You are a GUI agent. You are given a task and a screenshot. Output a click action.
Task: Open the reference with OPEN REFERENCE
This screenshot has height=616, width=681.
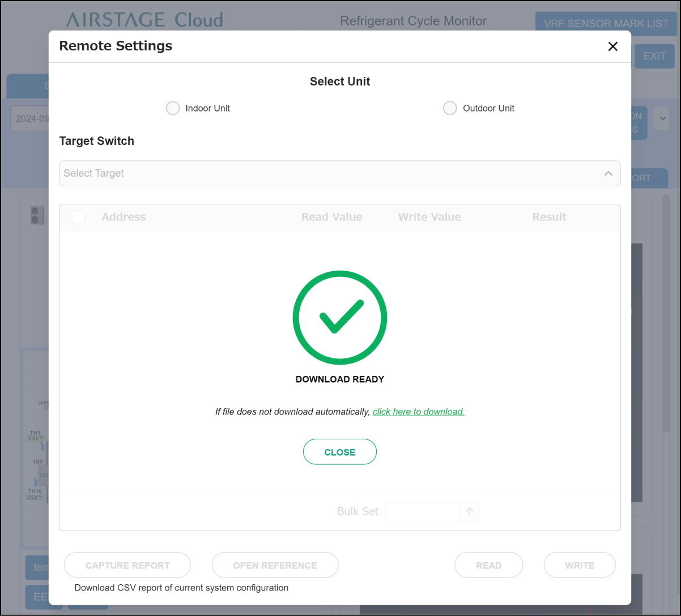[x=275, y=565]
